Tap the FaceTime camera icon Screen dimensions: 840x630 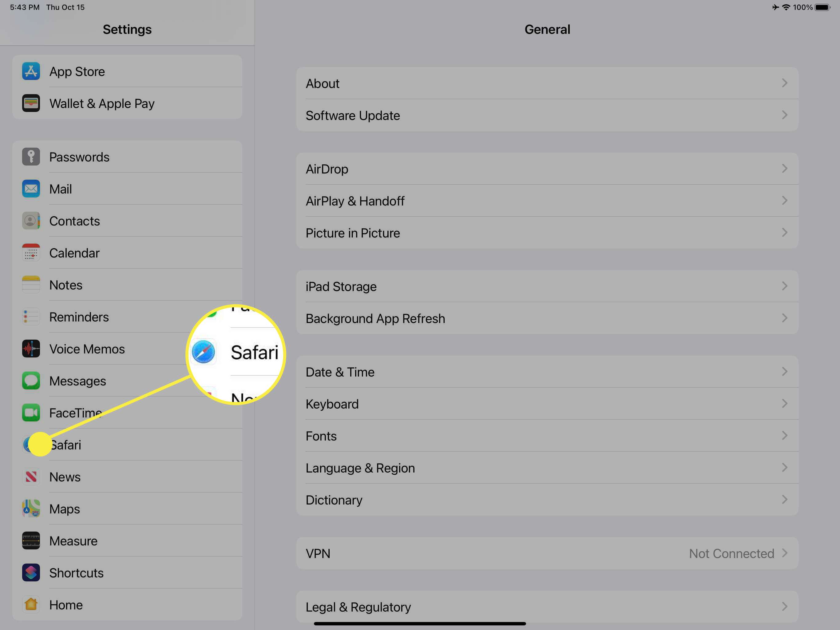pos(31,413)
